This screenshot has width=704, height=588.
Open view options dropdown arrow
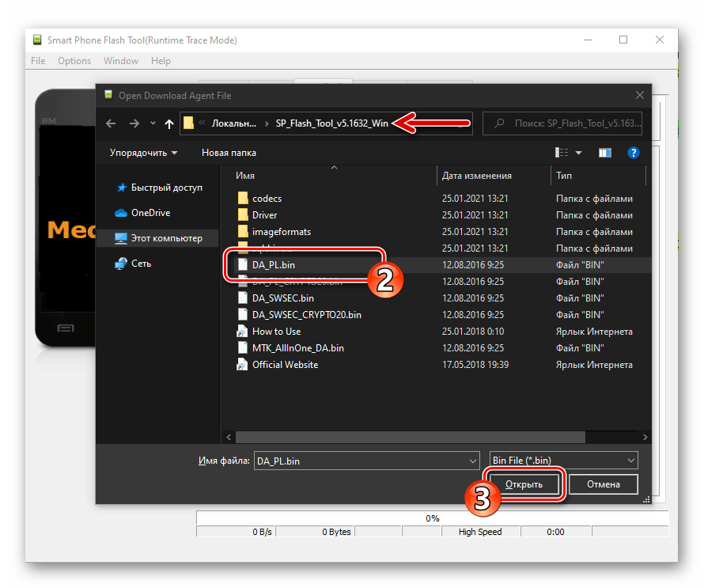pos(579,153)
